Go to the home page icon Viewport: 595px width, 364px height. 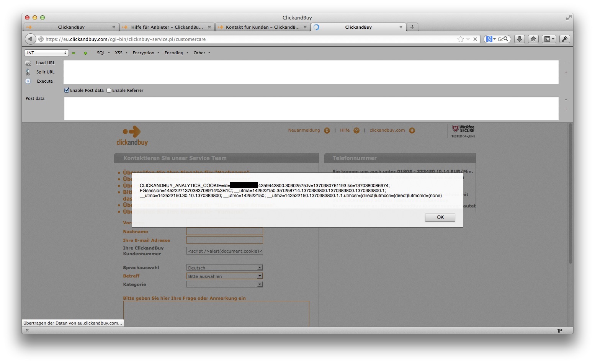(x=533, y=39)
